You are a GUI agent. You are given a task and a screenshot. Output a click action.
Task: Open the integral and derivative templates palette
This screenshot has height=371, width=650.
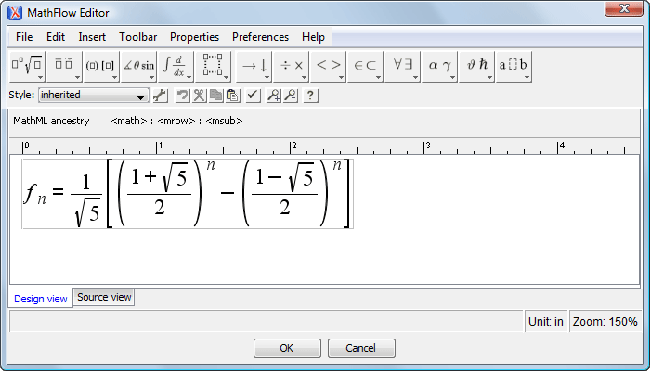click(176, 67)
